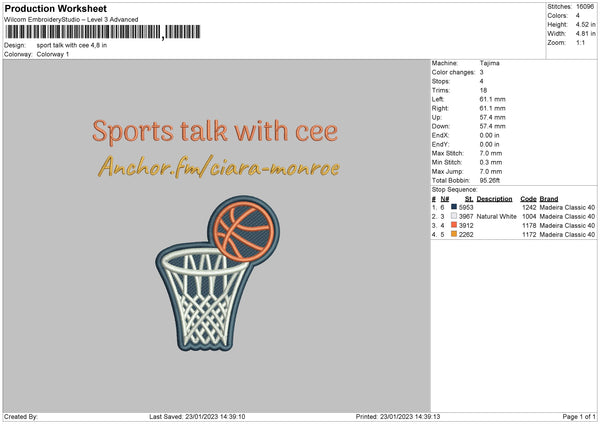Select the gold thread swatch 2262

tap(454, 234)
